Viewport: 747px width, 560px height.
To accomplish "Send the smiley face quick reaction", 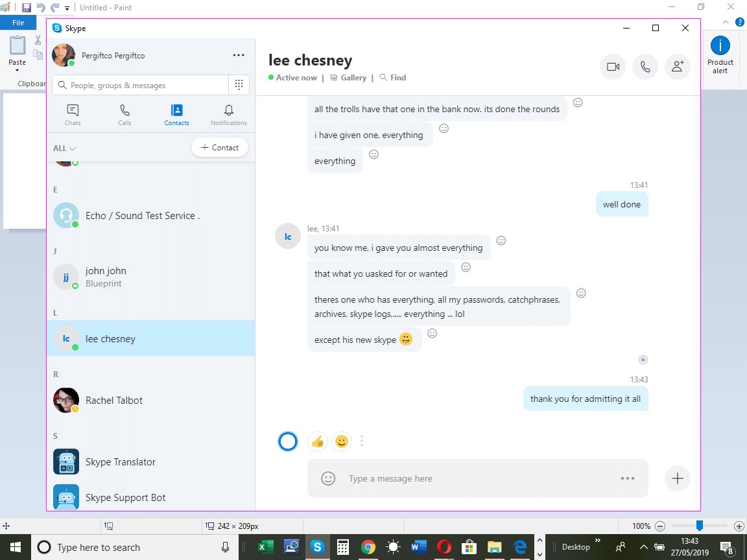I will tap(342, 441).
